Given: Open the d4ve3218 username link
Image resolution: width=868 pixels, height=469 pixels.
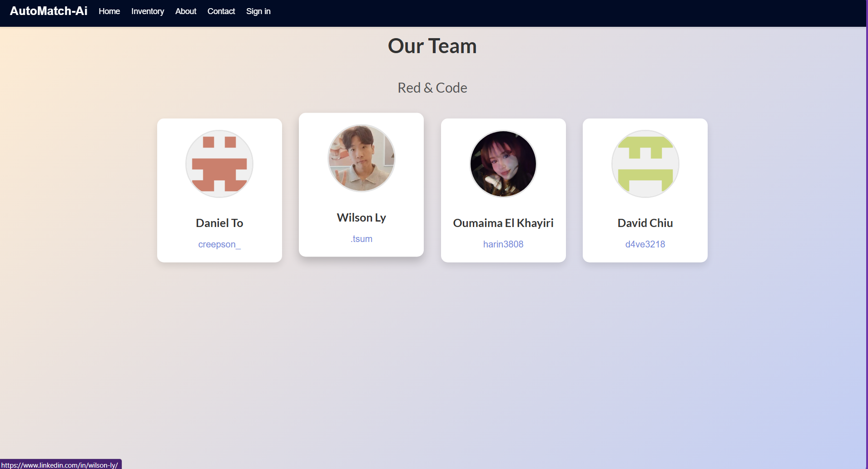Looking at the screenshot, I should point(645,244).
